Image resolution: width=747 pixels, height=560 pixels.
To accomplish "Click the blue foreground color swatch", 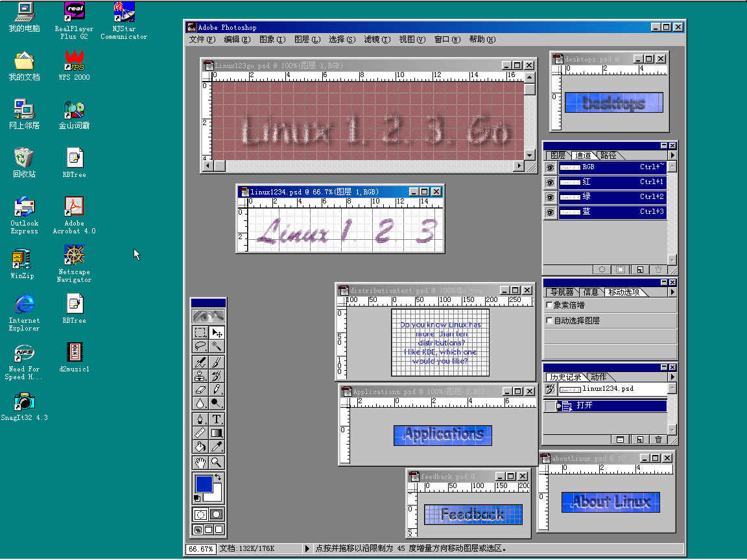I will (203, 484).
